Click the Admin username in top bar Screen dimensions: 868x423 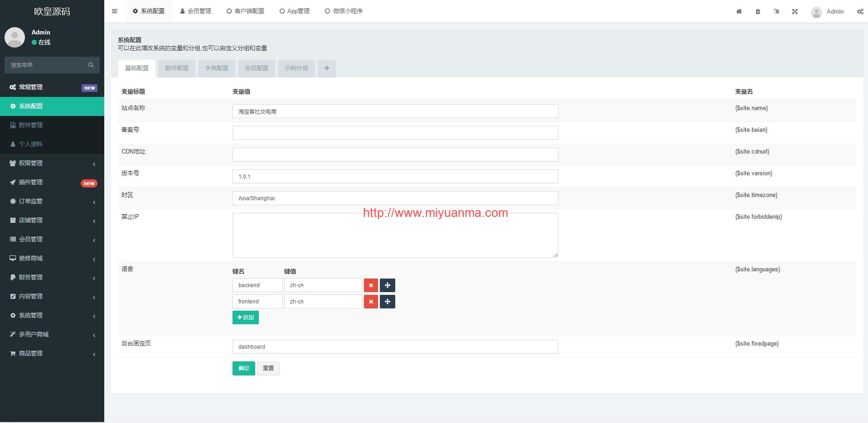(x=835, y=12)
